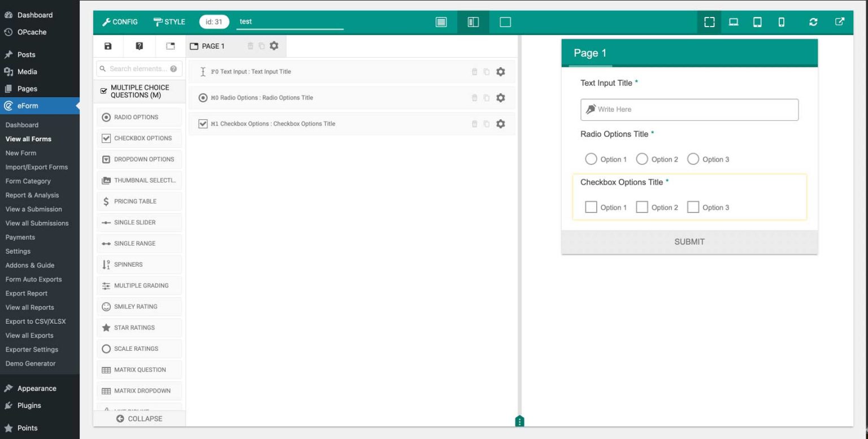The image size is (868, 439).
Task: Switch preview to laptop device
Action: (x=734, y=22)
